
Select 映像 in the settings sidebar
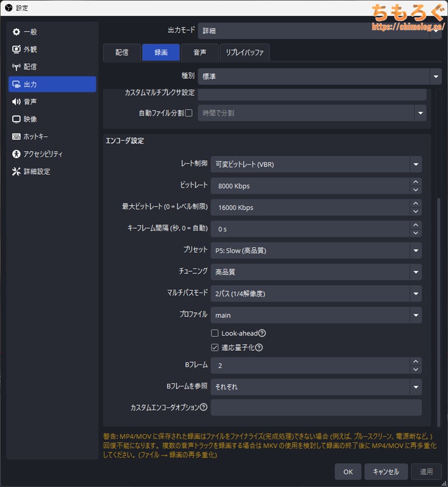[52, 119]
